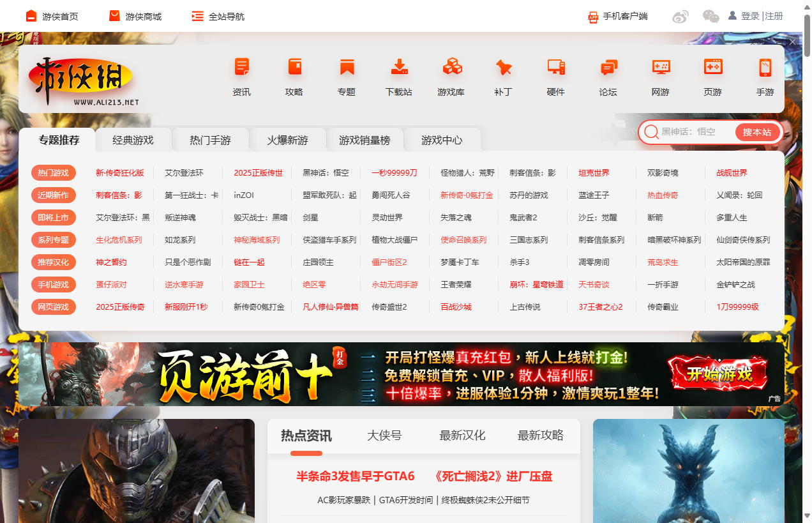Image resolution: width=812 pixels, height=523 pixels.
Task: Close the top promotional panel with the X
Action: coord(792,41)
